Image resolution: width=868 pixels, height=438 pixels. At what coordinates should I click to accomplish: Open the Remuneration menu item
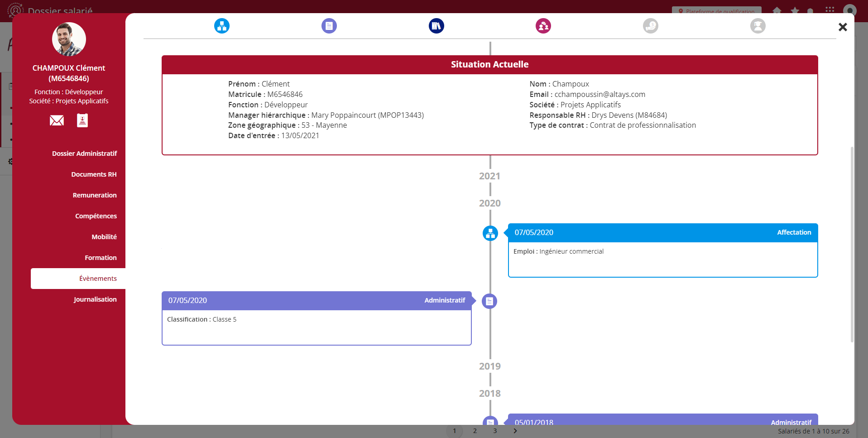[95, 195]
